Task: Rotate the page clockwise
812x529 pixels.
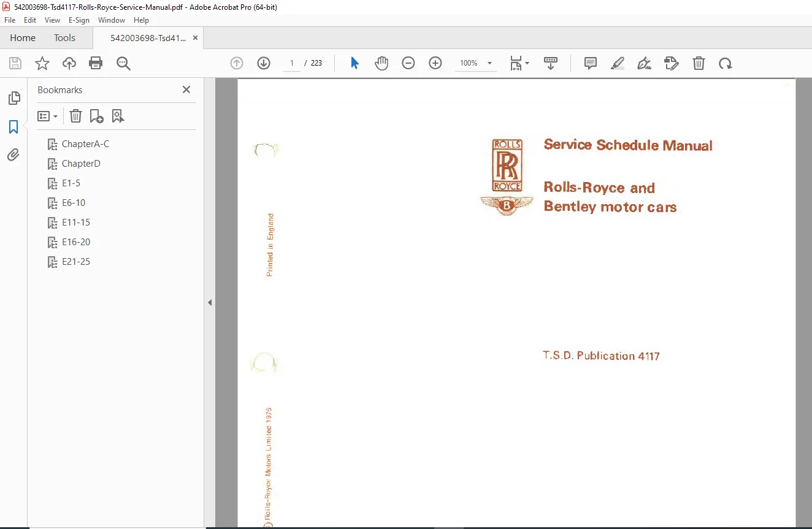Action: click(726, 63)
